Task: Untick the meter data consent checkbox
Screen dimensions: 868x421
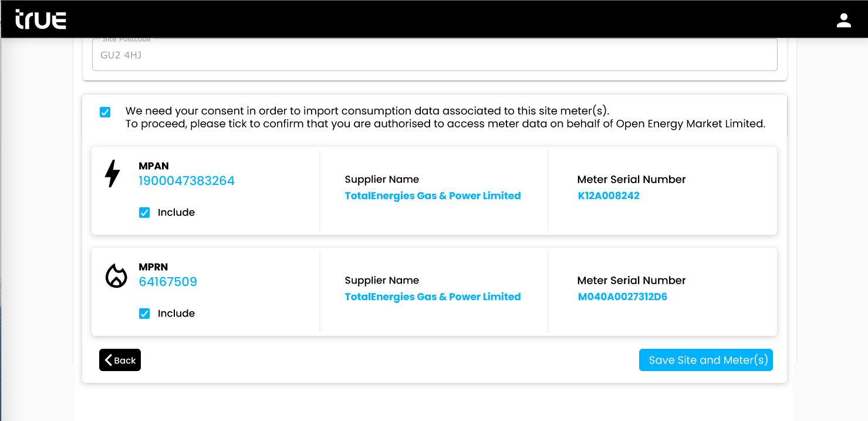Action: (x=105, y=112)
